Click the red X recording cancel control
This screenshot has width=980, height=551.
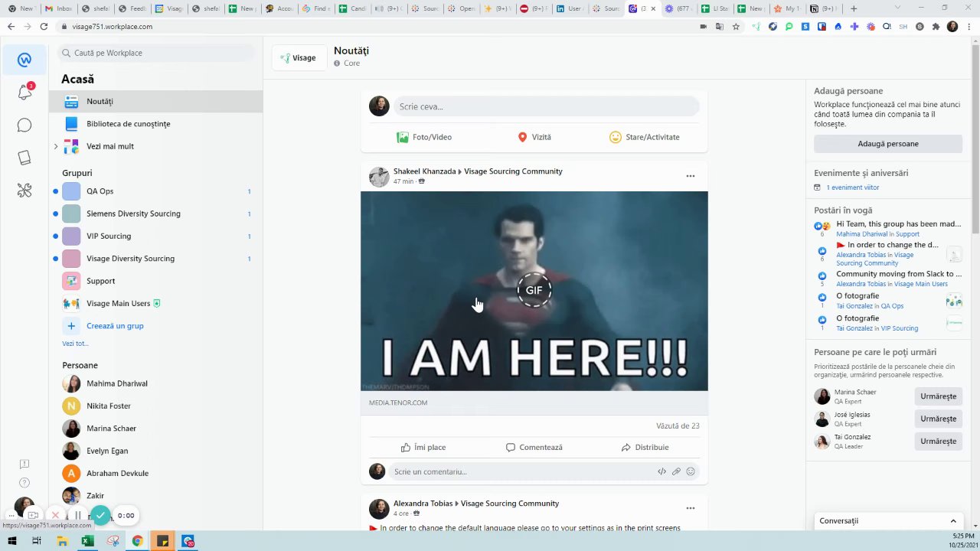click(55, 515)
